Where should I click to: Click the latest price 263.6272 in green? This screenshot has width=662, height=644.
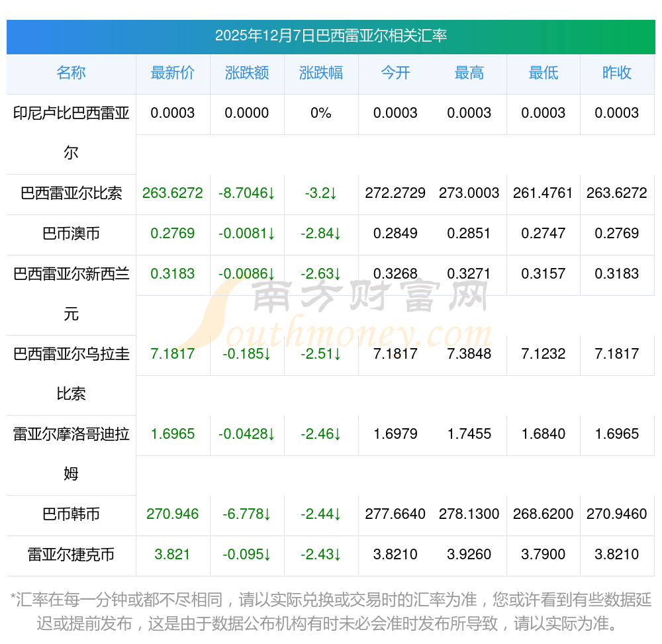click(173, 193)
